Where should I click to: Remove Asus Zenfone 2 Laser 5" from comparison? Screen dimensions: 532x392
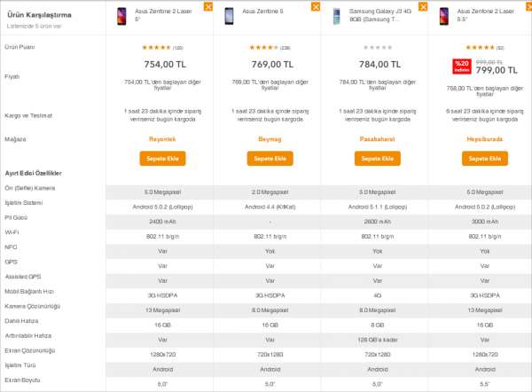pyautogui.click(x=208, y=6)
